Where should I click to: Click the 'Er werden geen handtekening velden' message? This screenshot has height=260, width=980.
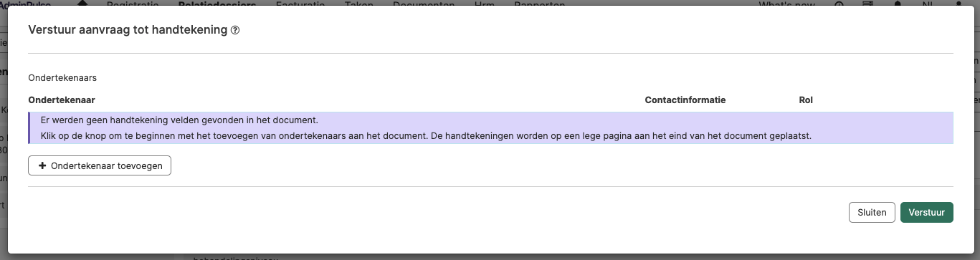(x=179, y=120)
